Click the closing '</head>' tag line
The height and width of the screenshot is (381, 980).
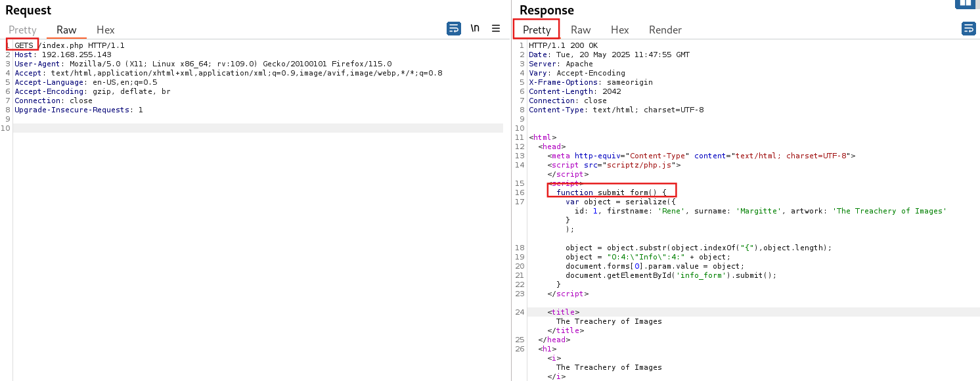click(x=554, y=340)
